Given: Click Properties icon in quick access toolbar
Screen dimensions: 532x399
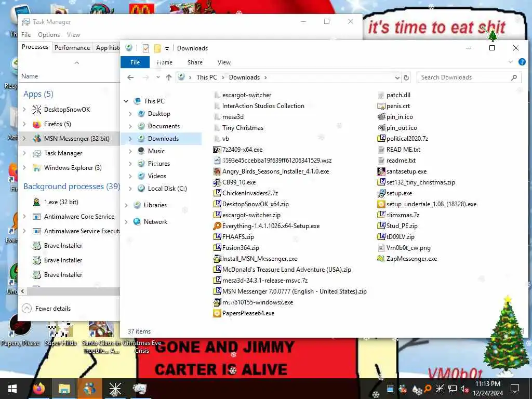Looking at the screenshot, I should 146,48.
